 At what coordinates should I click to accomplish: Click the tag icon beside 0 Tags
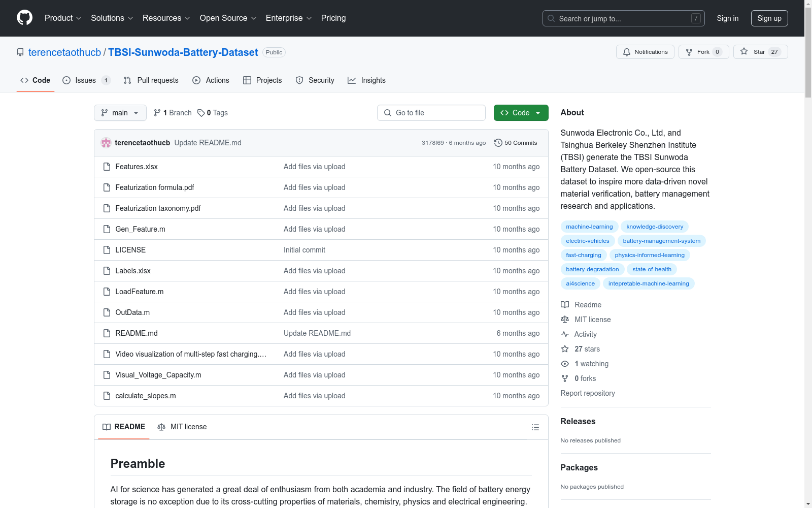click(x=201, y=113)
